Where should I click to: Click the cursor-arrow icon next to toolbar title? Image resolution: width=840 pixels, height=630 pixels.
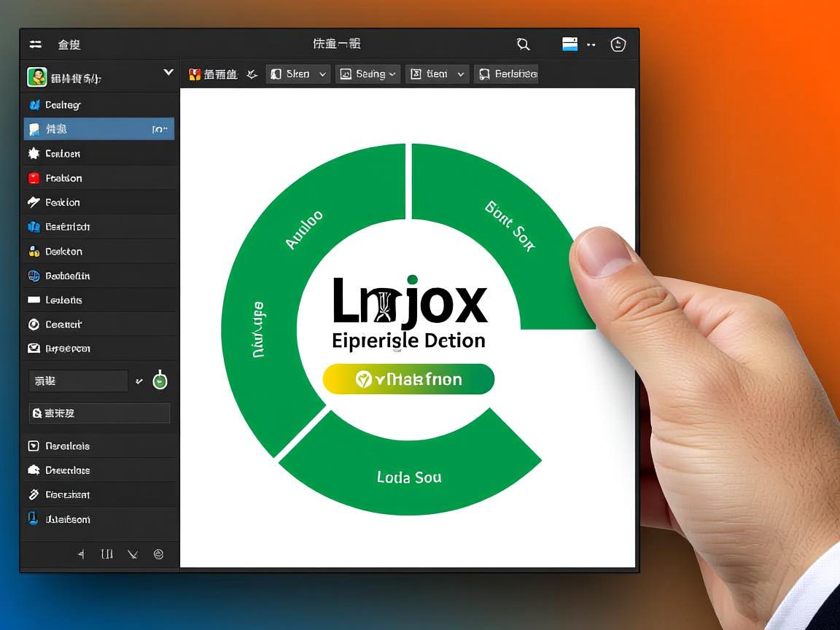pyautogui.click(x=252, y=74)
